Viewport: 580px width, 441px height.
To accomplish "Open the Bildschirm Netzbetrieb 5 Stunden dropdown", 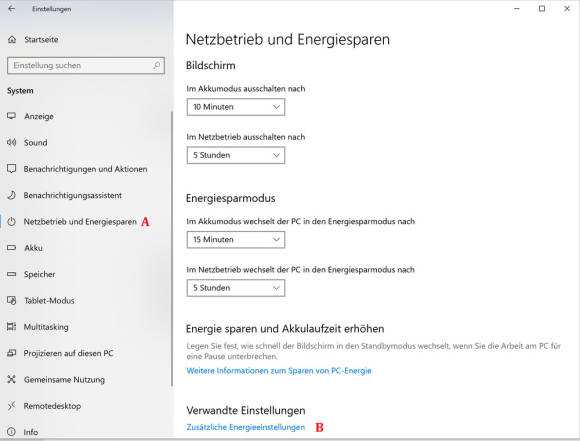I will (236, 155).
